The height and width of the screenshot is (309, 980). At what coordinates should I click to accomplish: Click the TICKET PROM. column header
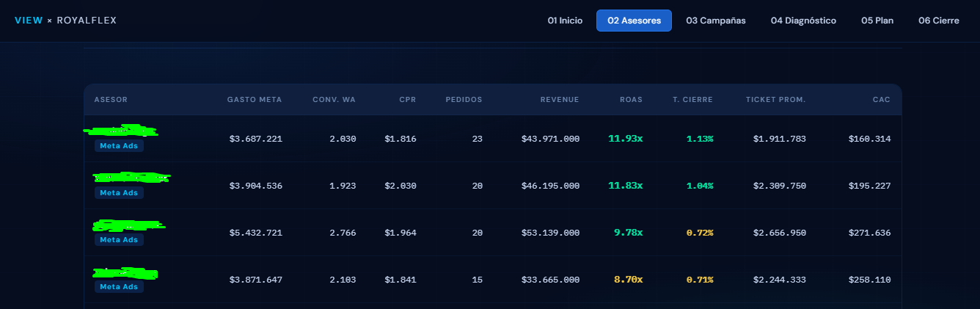tap(775, 100)
